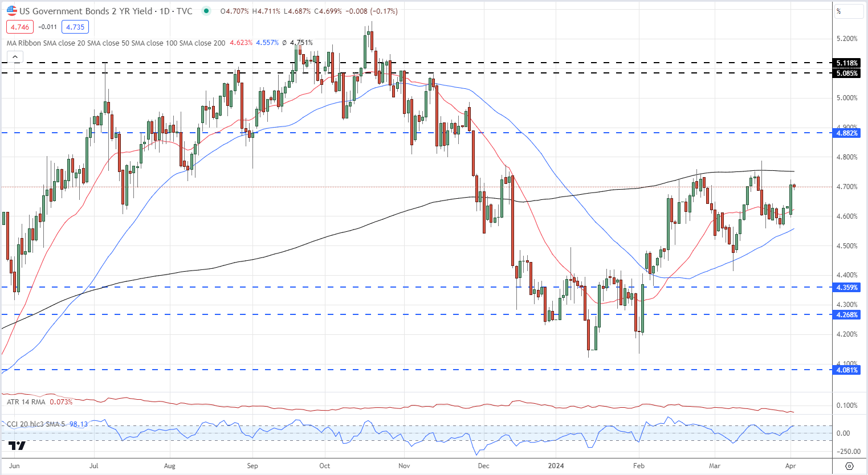Click the MA value 4.557% in blue
The height and width of the screenshot is (475, 868).
267,43
